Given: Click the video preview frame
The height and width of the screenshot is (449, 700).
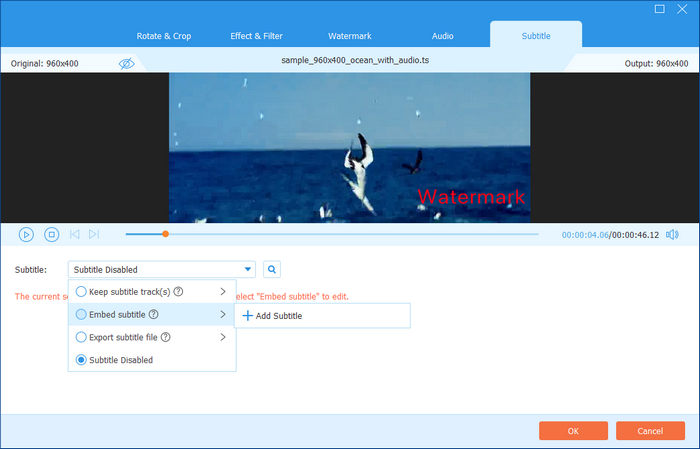Looking at the screenshot, I should click(350, 148).
